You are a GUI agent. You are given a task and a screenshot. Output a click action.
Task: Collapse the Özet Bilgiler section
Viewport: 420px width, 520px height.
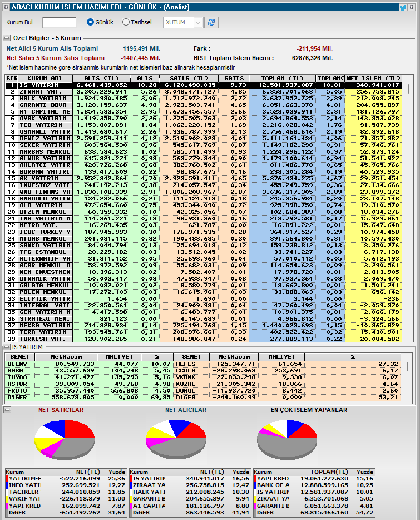(7, 38)
